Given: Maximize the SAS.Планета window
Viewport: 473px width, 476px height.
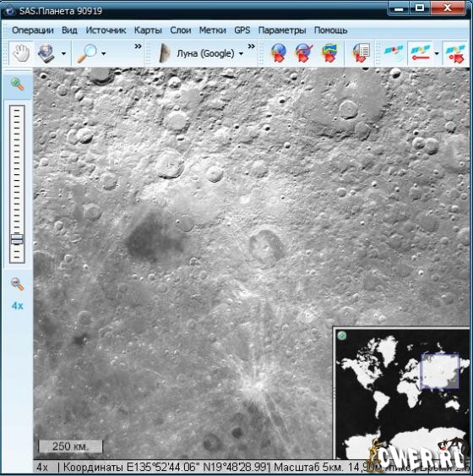Looking at the screenshot, I should pos(420,8).
